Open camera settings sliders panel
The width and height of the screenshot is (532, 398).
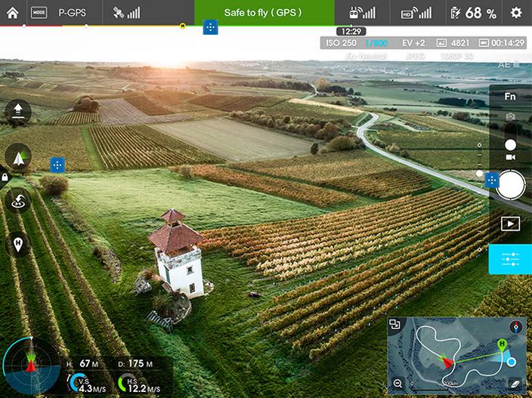[510, 259]
